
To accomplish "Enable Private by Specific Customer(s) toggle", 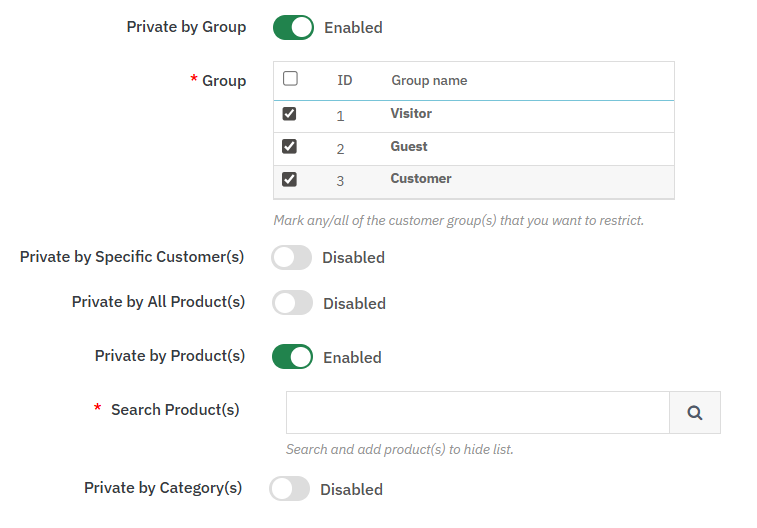I will tap(291, 257).
